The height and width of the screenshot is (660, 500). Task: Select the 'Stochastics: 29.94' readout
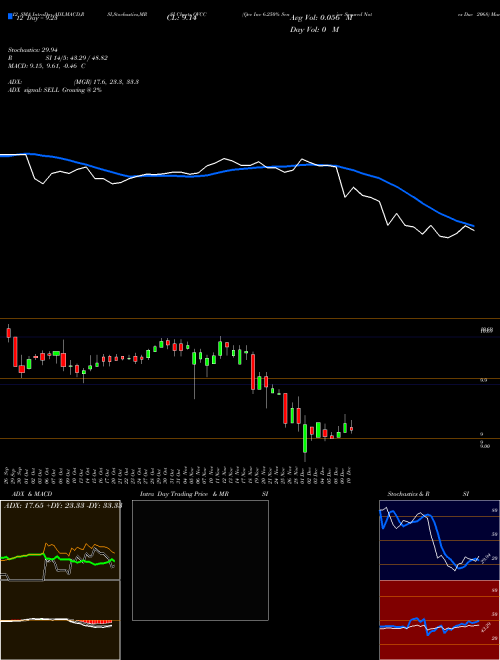(x=32, y=50)
